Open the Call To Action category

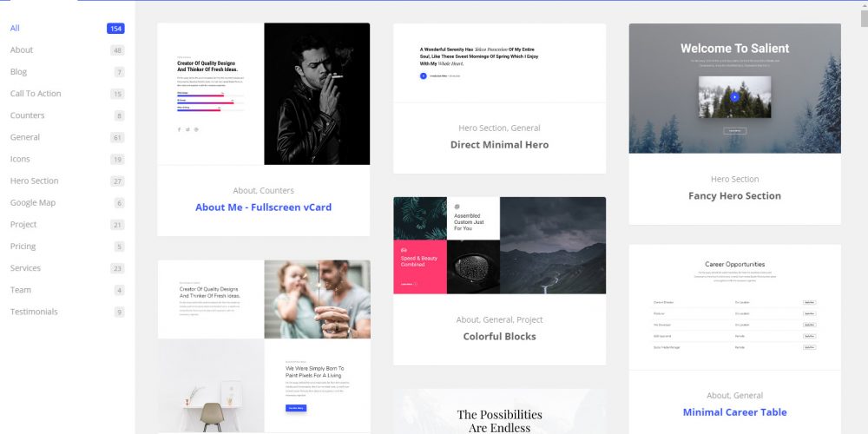pyautogui.click(x=36, y=94)
